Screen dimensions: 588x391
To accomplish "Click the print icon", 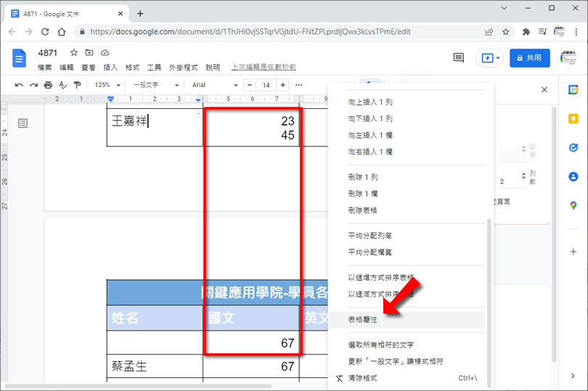I will [48, 85].
